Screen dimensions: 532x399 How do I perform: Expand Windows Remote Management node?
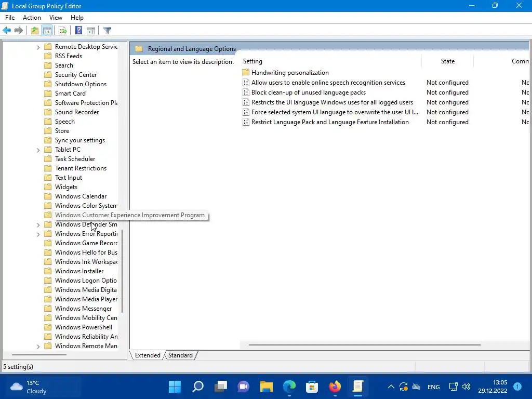click(38, 347)
